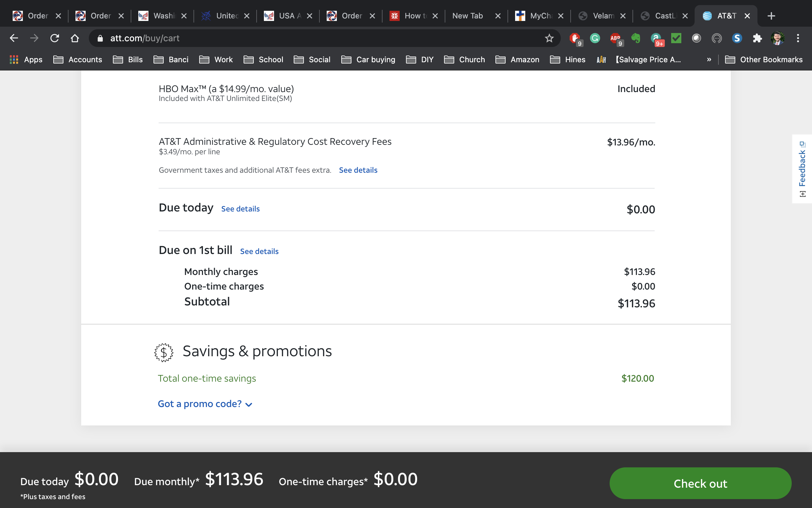Open the Bills bookmark folder

click(x=128, y=59)
